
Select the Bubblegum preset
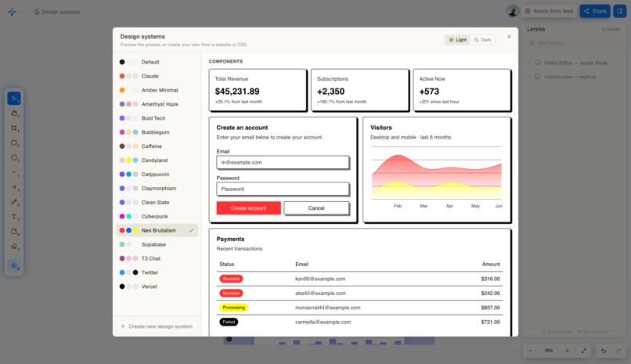(157, 132)
